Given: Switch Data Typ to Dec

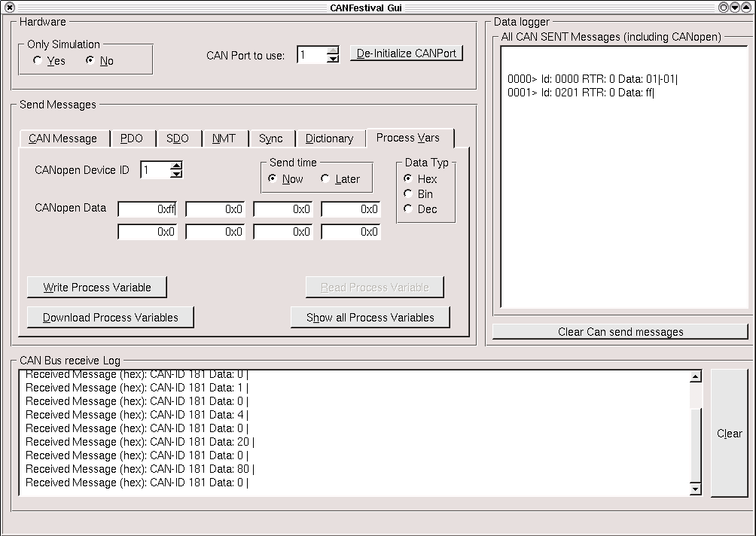Looking at the screenshot, I should coord(407,209).
